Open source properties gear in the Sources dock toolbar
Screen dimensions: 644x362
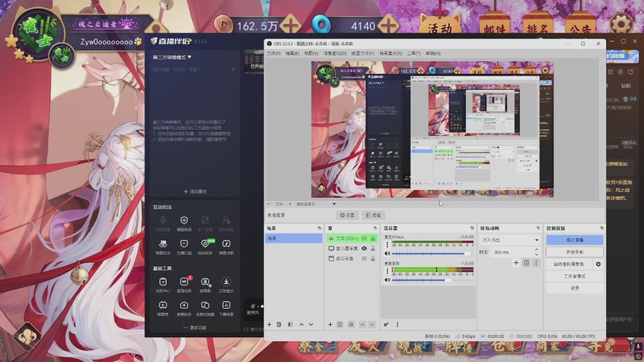coord(351,324)
